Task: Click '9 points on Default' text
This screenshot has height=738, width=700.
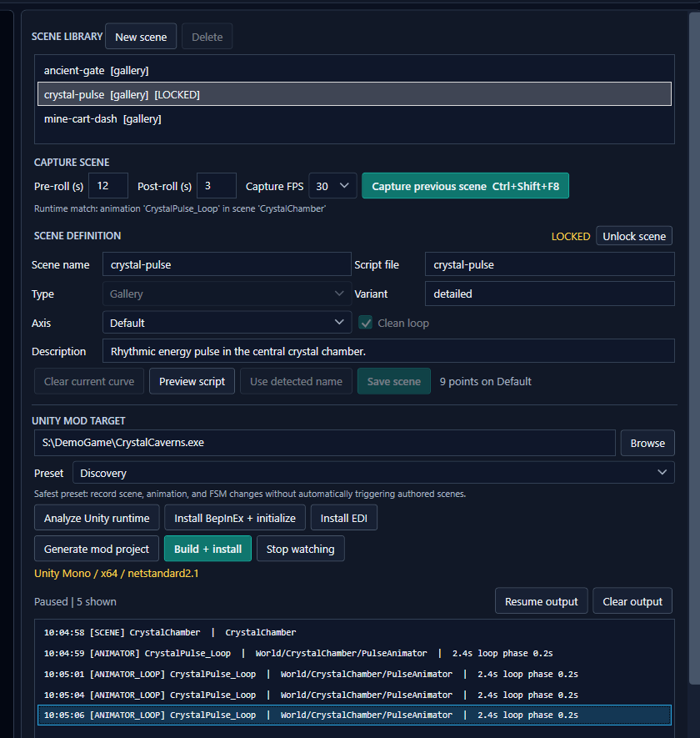Action: (x=486, y=381)
